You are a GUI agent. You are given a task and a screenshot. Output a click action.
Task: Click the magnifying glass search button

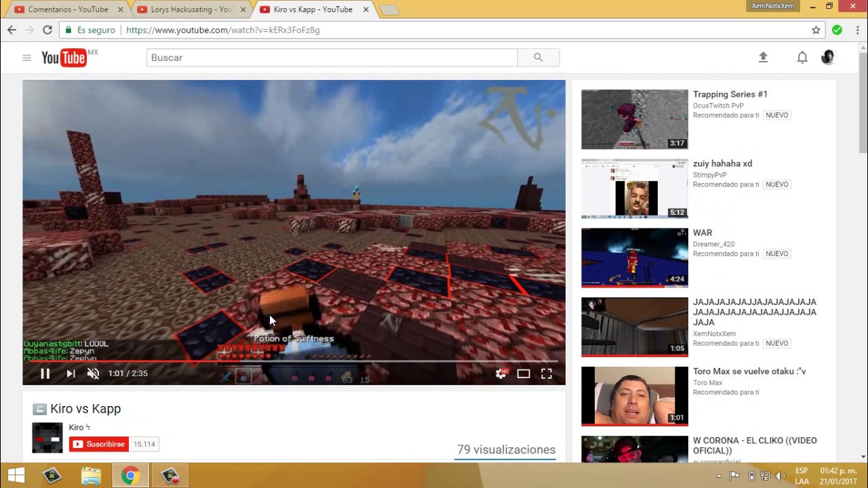tap(538, 58)
